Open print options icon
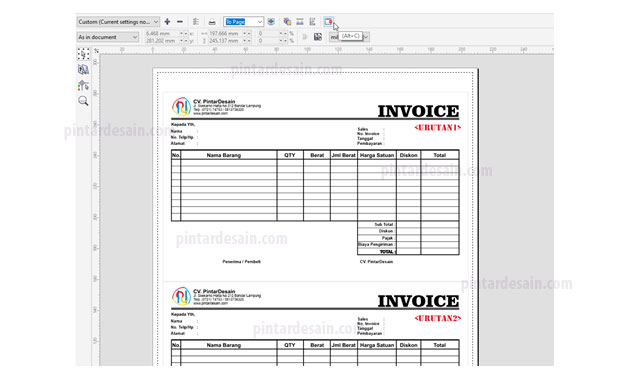This screenshot has height=380, width=630. [x=196, y=22]
